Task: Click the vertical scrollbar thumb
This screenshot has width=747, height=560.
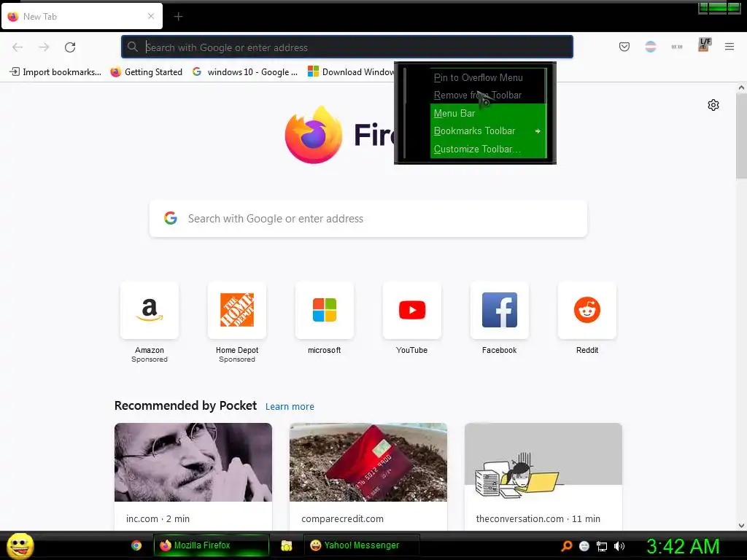Action: 741,136
